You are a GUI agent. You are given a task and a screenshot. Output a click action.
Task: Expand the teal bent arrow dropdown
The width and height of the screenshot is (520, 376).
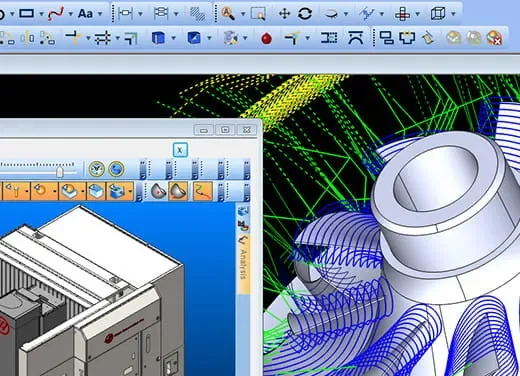308,38
